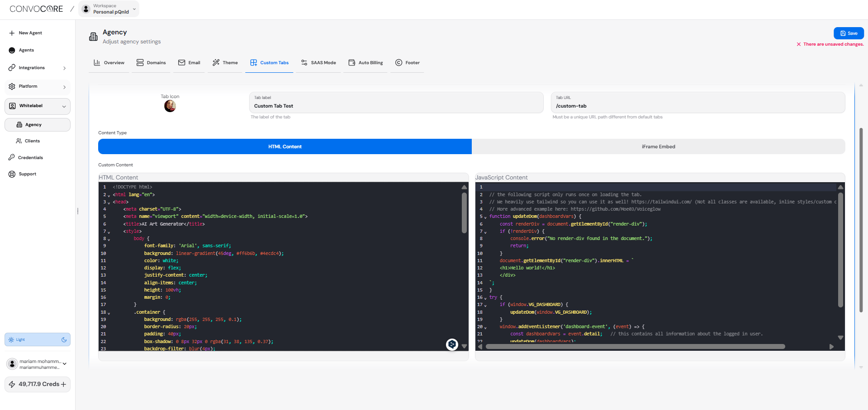Click the HTML editor vertical scrollbar thumb
868x410 pixels.
point(464,213)
